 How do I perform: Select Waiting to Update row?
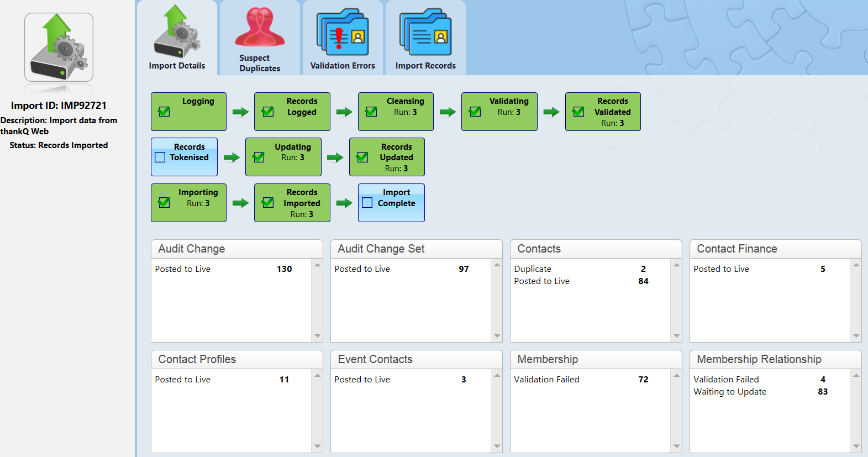coord(760,392)
